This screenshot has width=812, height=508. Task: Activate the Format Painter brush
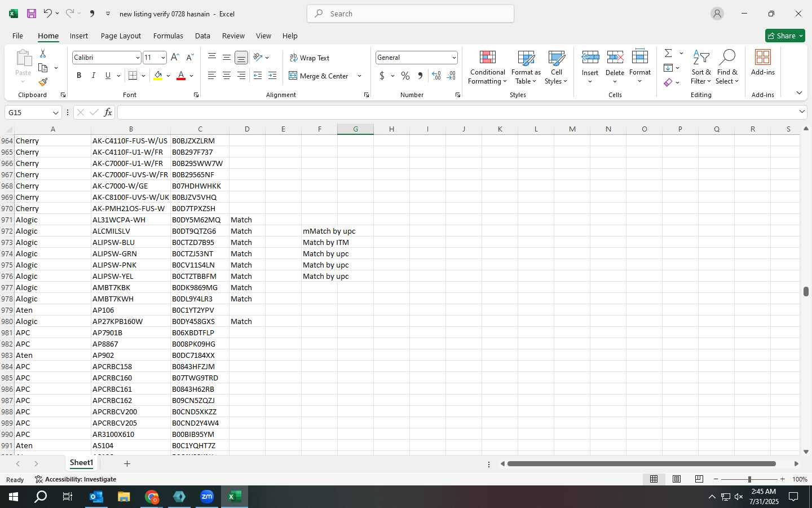[x=43, y=82]
